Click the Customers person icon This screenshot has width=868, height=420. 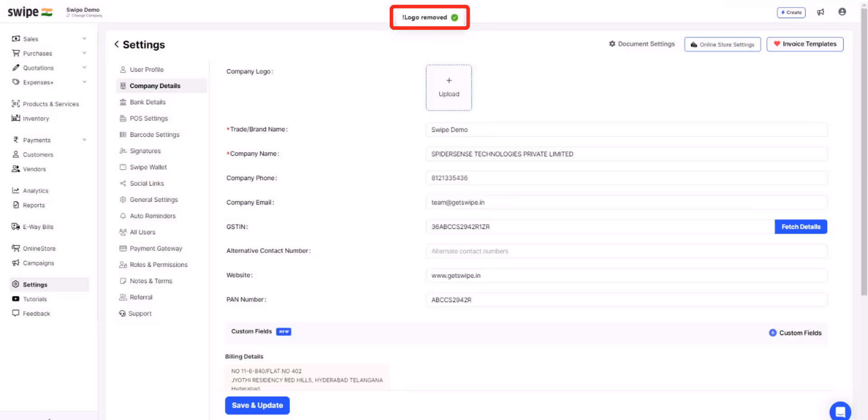(16, 154)
